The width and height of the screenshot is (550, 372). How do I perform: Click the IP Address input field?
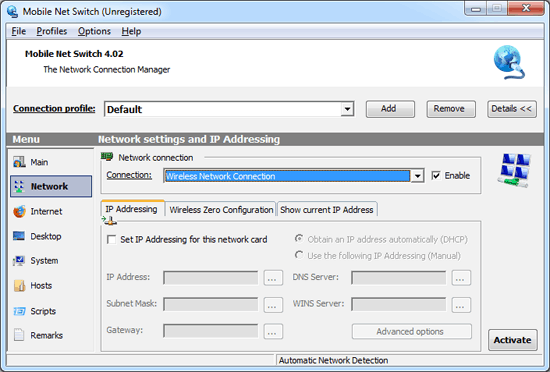210,278
